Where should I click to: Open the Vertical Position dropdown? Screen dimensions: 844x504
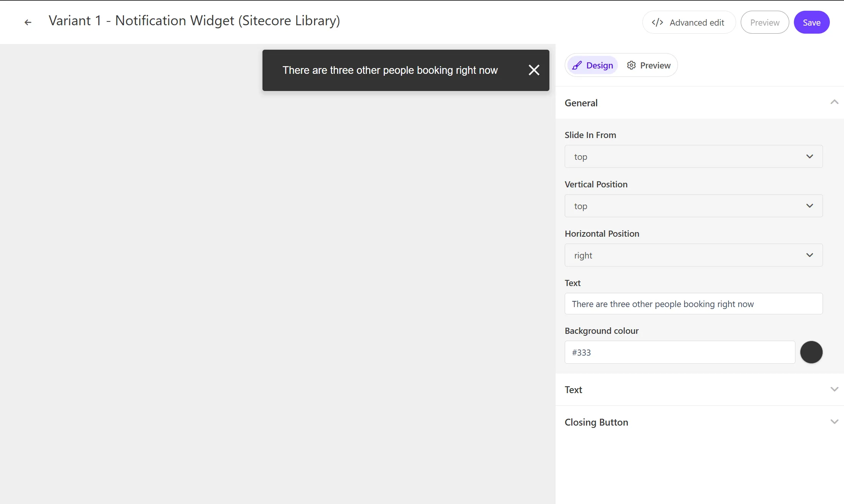coord(693,206)
